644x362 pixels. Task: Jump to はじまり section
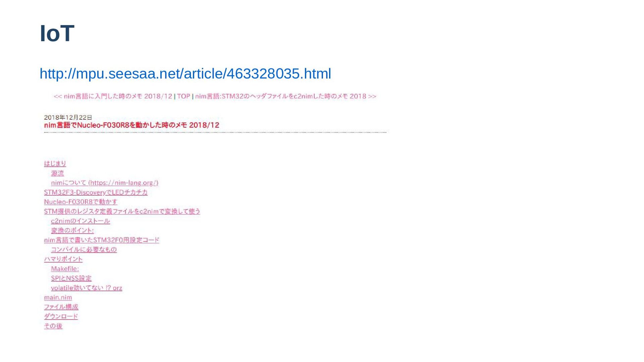tap(55, 164)
